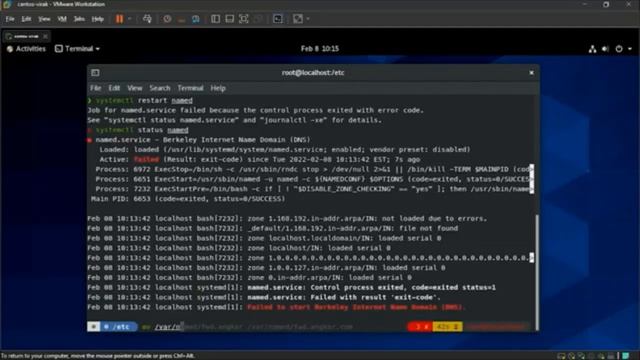Open the Feb 8 10:15 clock calendar
This screenshot has width=640, height=360.
320,49
